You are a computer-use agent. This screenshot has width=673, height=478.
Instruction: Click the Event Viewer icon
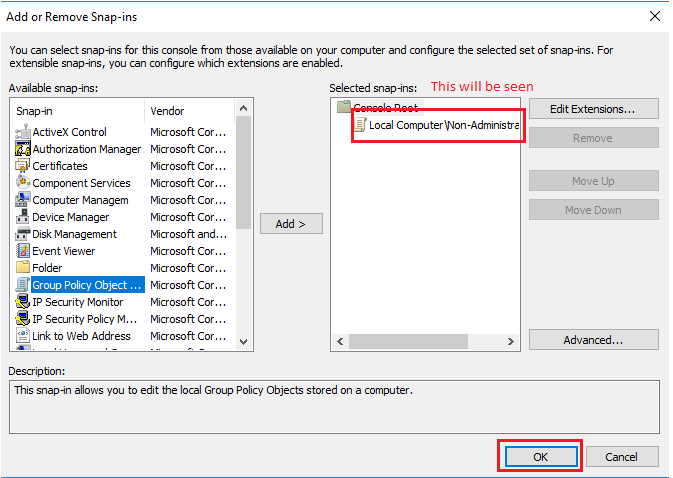(23, 251)
